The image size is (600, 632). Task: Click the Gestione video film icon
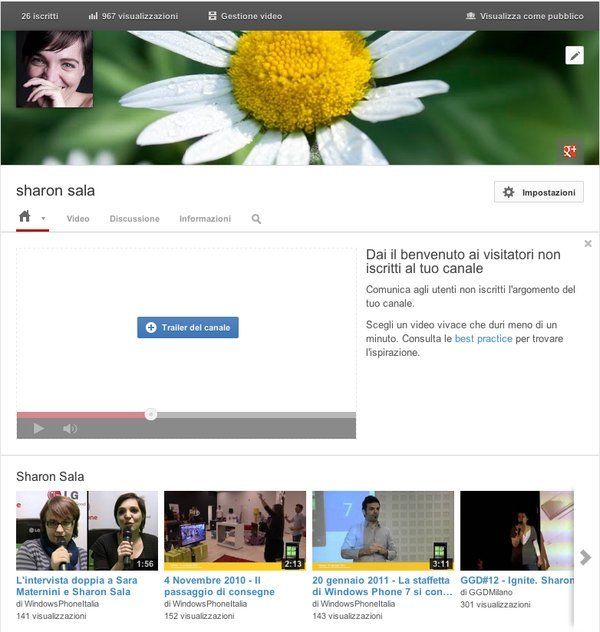212,16
